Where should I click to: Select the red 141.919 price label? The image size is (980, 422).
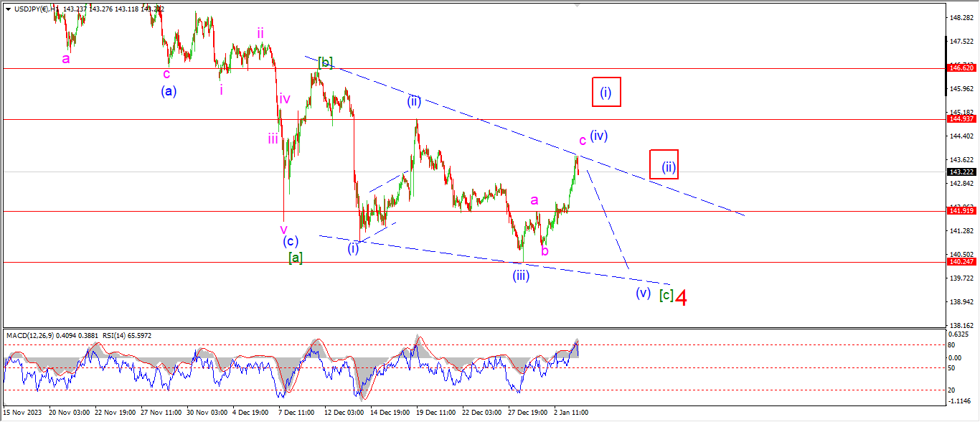(x=960, y=210)
